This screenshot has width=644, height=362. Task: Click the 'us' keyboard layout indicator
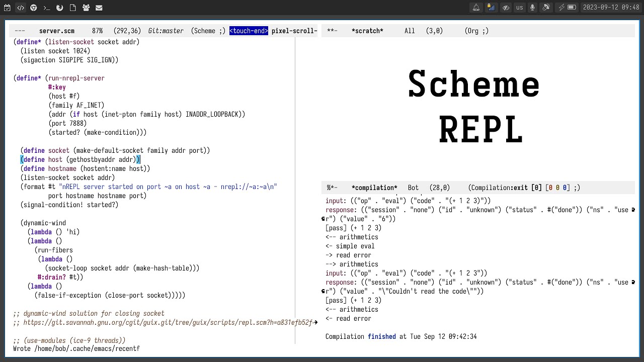click(x=519, y=8)
